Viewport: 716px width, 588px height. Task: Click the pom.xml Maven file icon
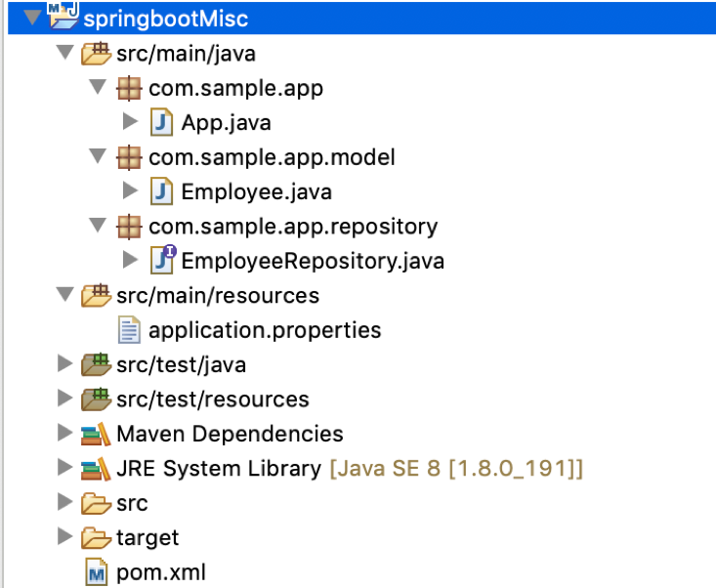[97, 572]
